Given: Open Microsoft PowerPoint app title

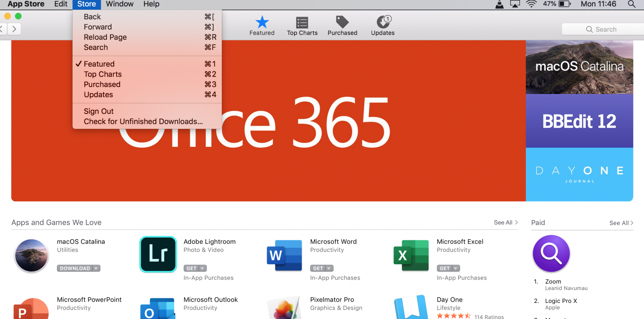Looking at the screenshot, I should (89, 300).
